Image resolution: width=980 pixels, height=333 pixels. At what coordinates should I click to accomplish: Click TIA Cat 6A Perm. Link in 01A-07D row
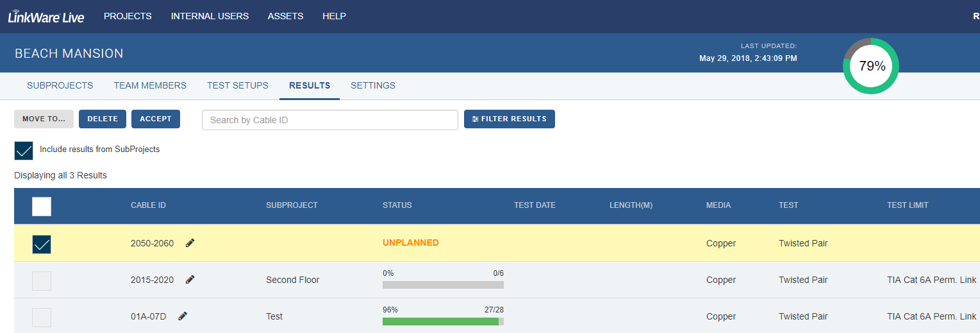pos(932,316)
